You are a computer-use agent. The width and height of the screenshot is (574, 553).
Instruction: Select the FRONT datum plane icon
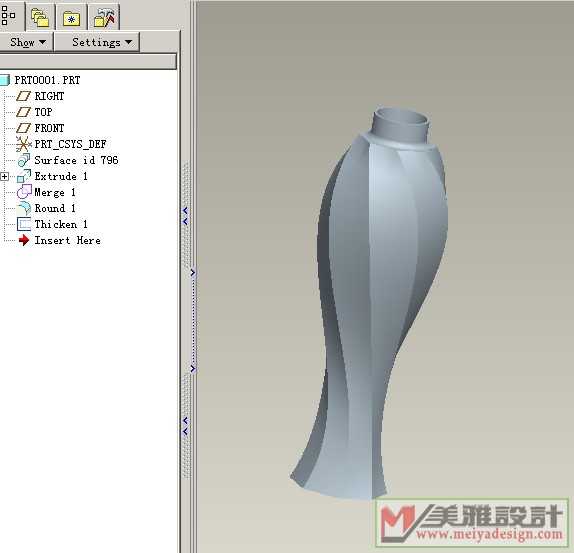[x=23, y=128]
